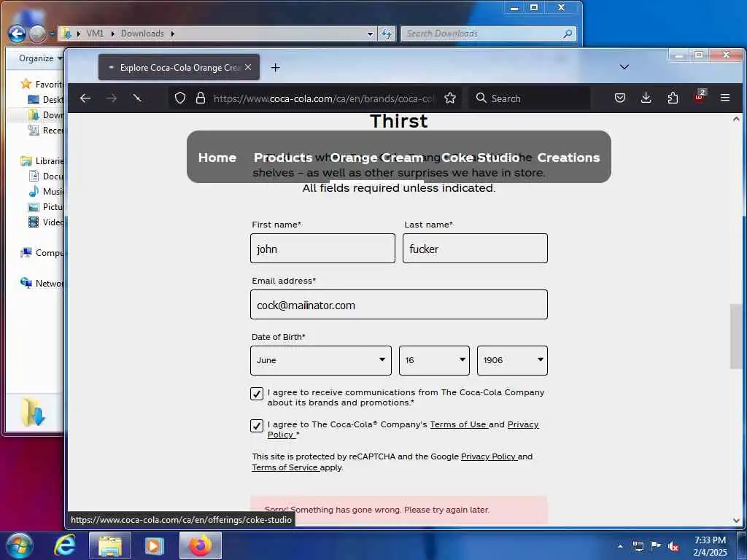The width and height of the screenshot is (747, 560).
Task: Open Google Privacy Policy link
Action: pos(488,456)
